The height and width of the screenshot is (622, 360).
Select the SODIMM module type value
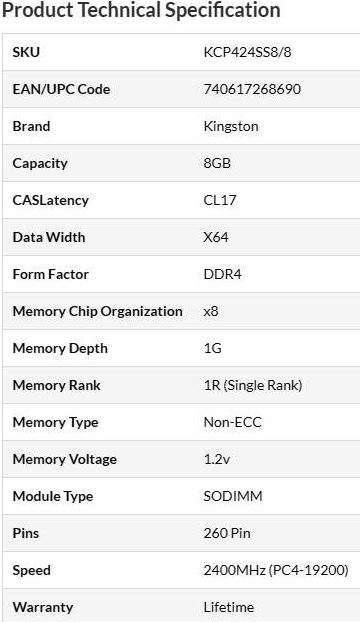click(233, 496)
